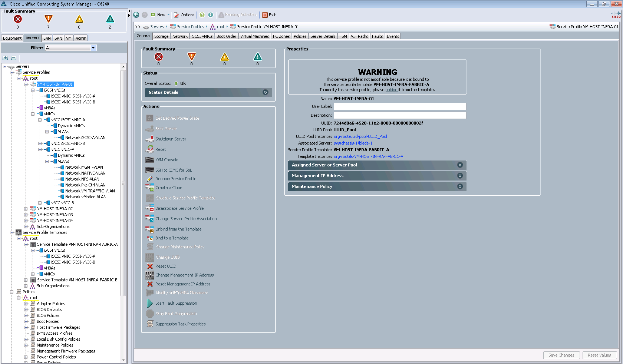The image size is (623, 364).
Task: Open the Options toolbar item
Action: tap(184, 15)
